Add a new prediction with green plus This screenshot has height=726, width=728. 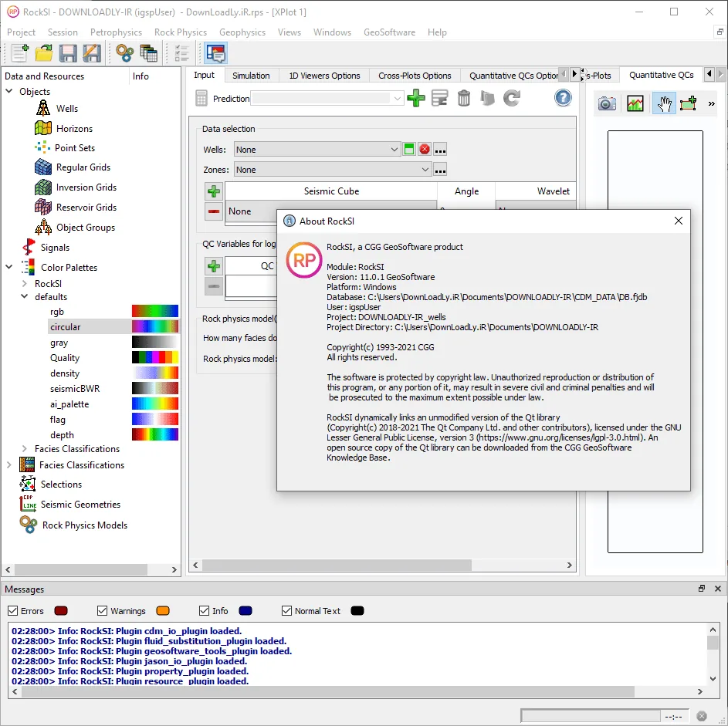pos(416,98)
